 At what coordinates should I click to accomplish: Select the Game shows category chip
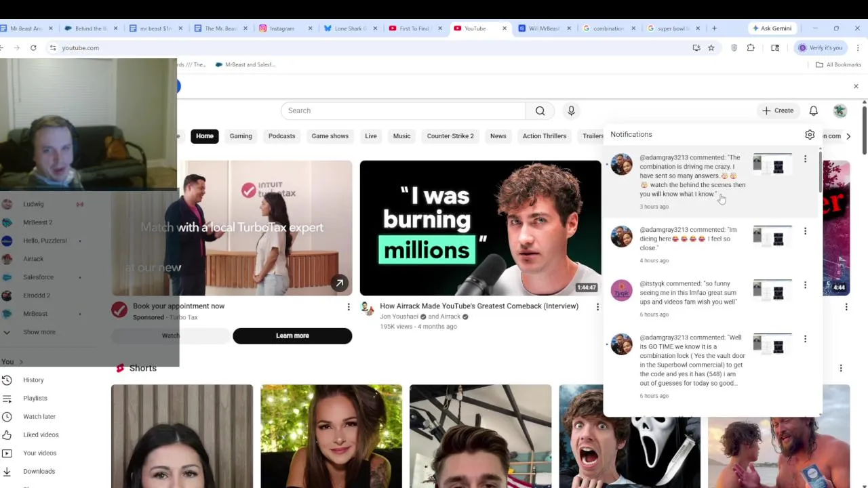(x=330, y=136)
